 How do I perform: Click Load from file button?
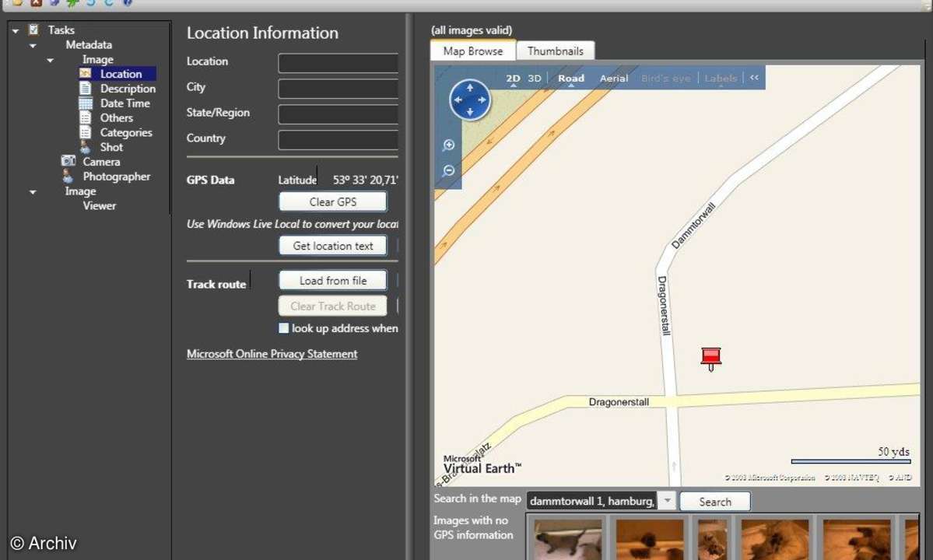coord(332,280)
